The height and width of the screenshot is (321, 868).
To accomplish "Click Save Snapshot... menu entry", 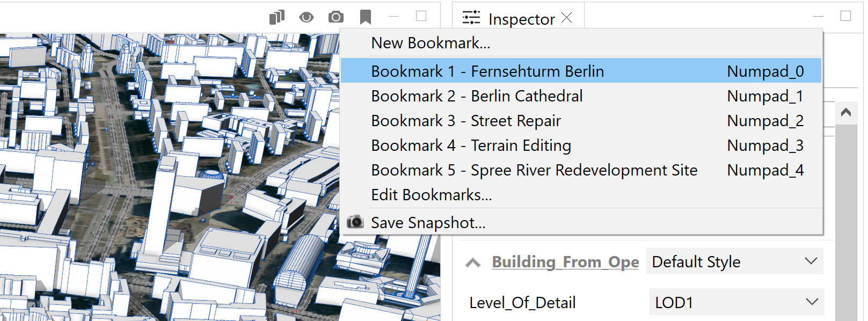I will pos(581,222).
